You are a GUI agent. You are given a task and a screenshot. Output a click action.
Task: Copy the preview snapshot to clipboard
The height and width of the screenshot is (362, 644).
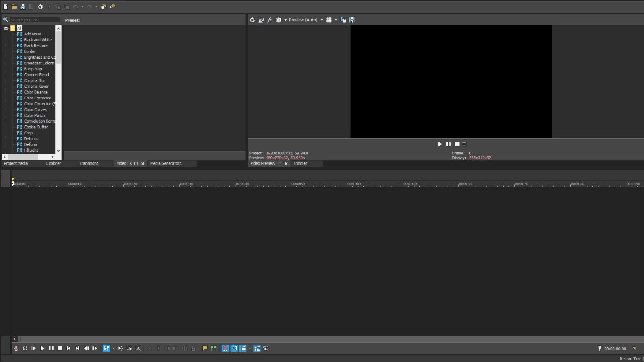click(x=343, y=19)
